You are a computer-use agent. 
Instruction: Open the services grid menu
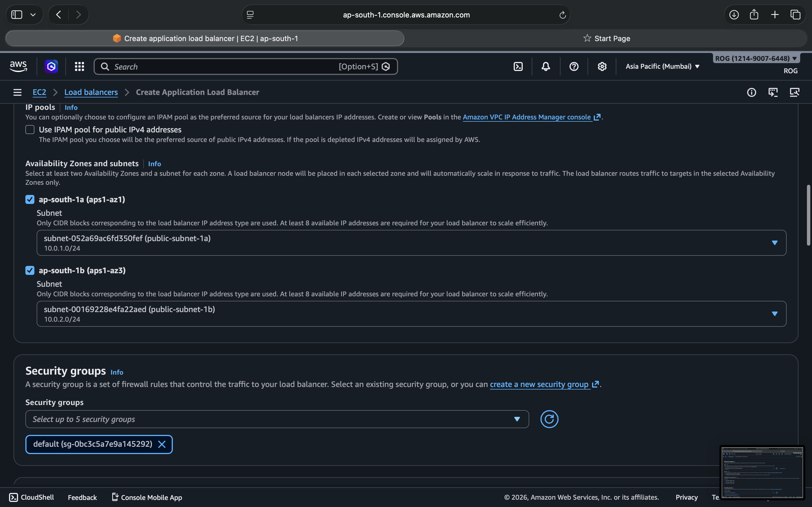coord(79,66)
